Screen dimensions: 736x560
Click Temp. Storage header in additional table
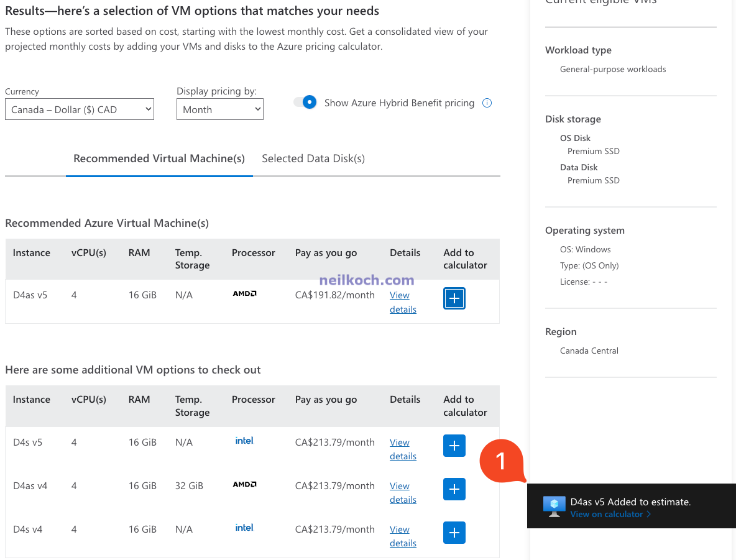coord(192,406)
